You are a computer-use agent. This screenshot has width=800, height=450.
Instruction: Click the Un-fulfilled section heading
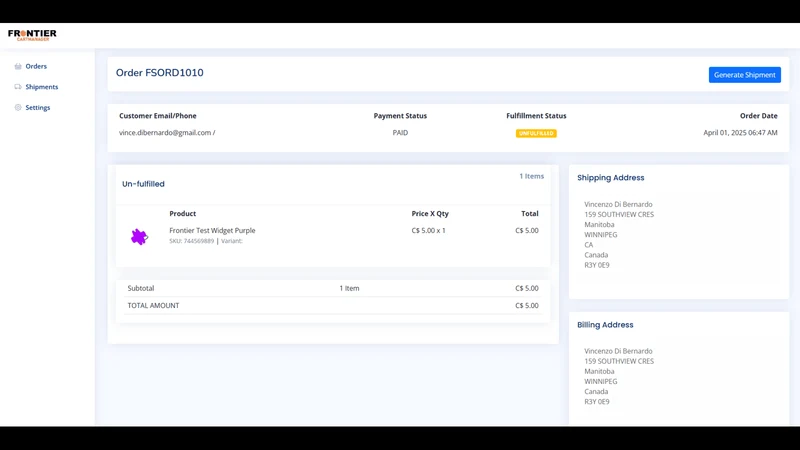point(143,184)
